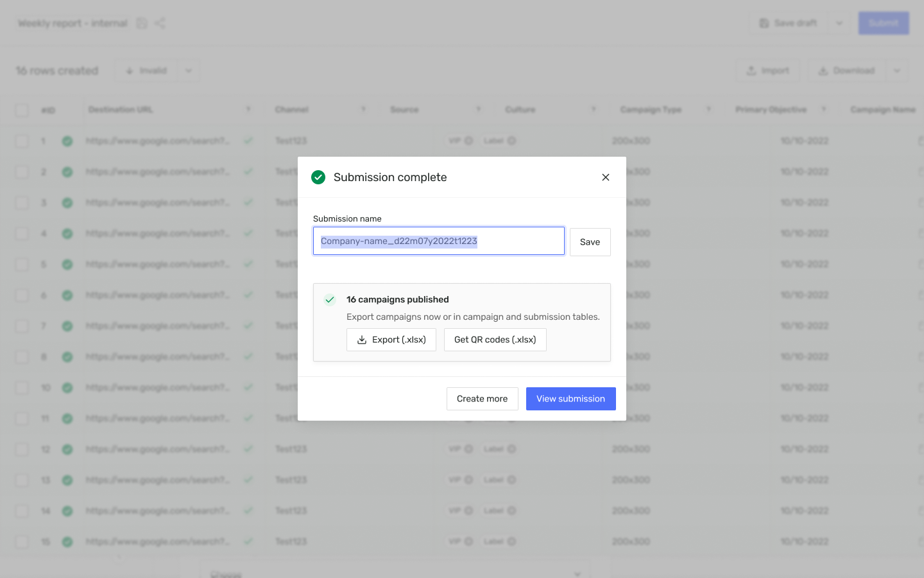Get QR codes xlsx file

point(495,340)
